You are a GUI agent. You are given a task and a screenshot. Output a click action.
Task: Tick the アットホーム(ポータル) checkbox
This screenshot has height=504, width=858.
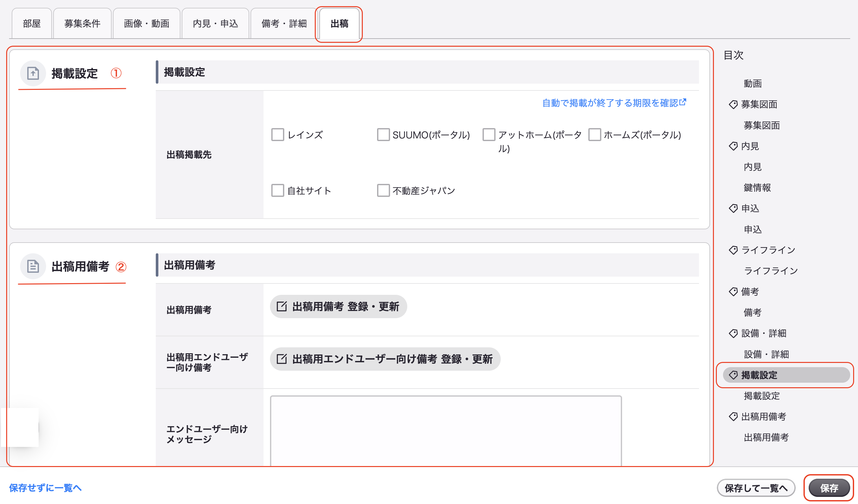(489, 135)
